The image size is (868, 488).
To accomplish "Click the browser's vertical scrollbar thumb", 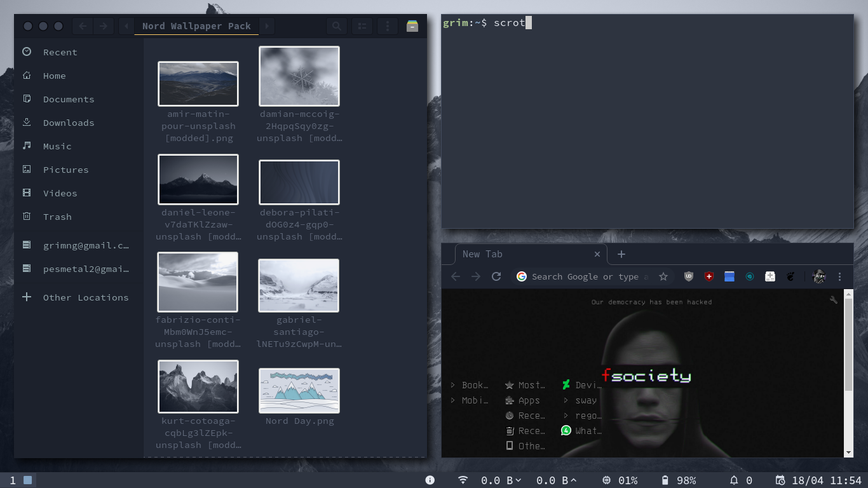I will click(x=848, y=345).
